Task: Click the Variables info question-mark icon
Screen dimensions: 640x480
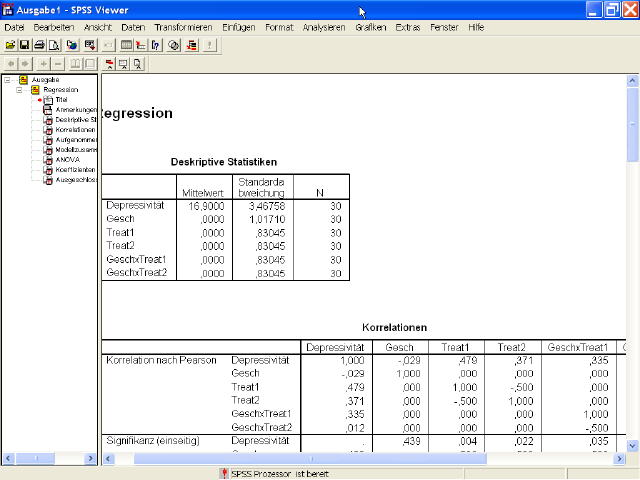Action: (x=156, y=45)
